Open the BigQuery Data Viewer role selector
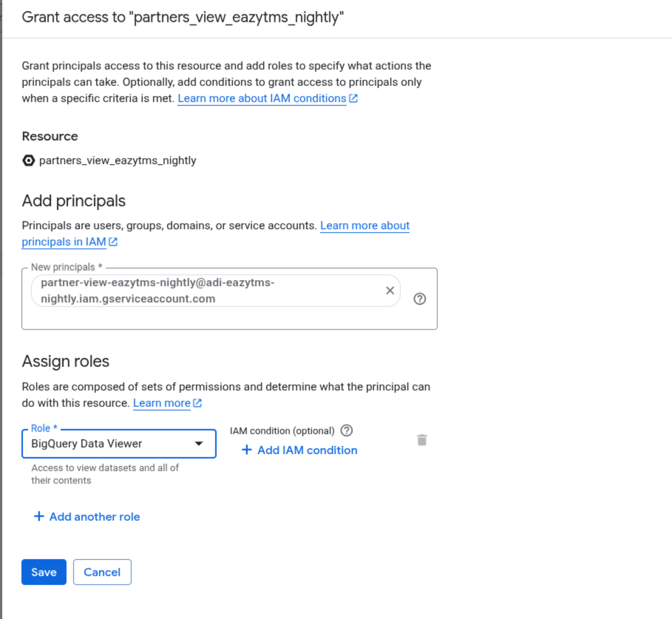 point(119,443)
